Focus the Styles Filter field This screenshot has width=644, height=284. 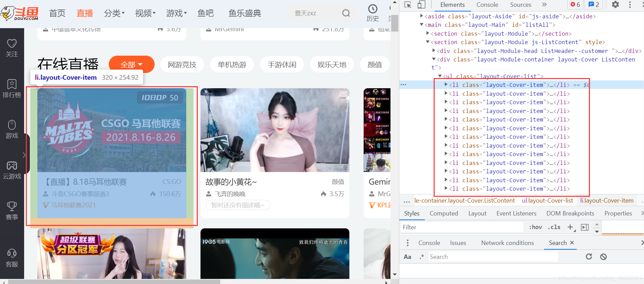coord(462,227)
